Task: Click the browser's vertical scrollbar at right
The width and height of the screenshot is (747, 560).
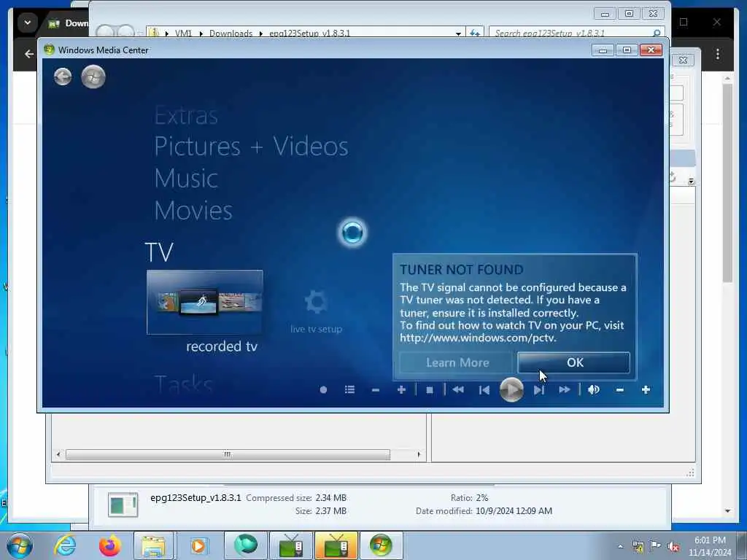Action: pyautogui.click(x=727, y=183)
